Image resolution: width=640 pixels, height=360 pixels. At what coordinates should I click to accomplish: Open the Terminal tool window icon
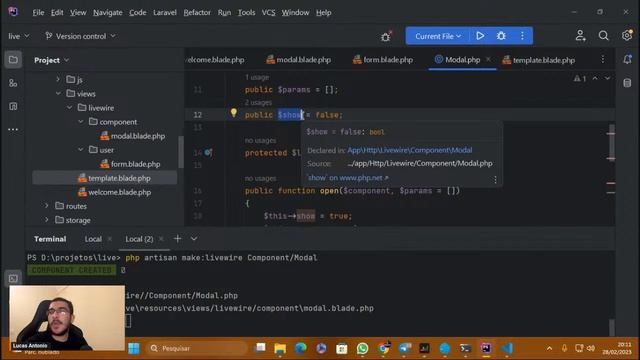point(13,278)
